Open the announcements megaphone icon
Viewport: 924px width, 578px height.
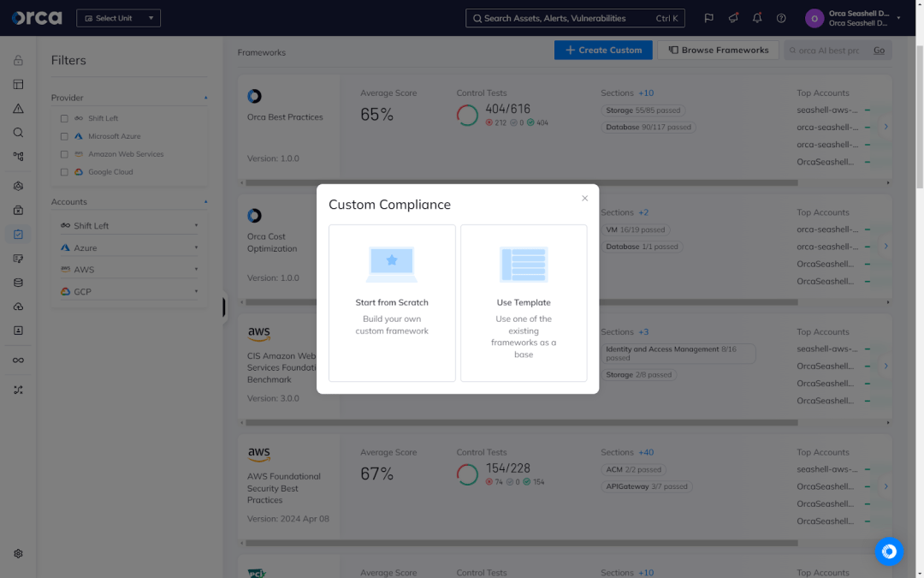click(x=733, y=18)
